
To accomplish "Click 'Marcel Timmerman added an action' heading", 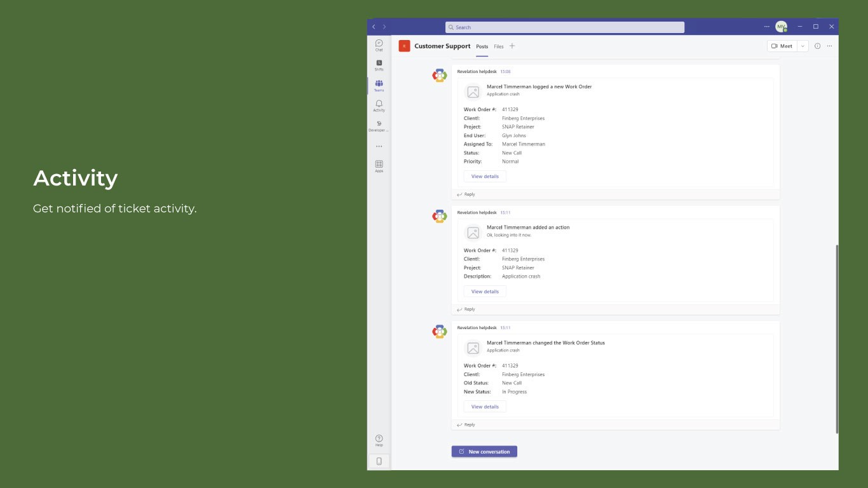I will tap(528, 227).
